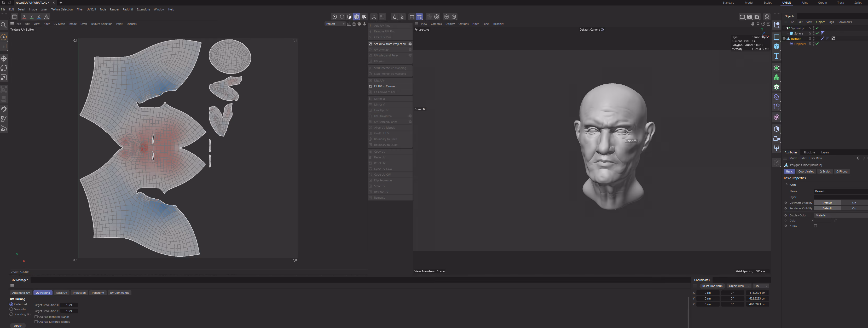Click the Fit UV to Canvas command
The height and width of the screenshot is (328, 868).
[x=384, y=86]
